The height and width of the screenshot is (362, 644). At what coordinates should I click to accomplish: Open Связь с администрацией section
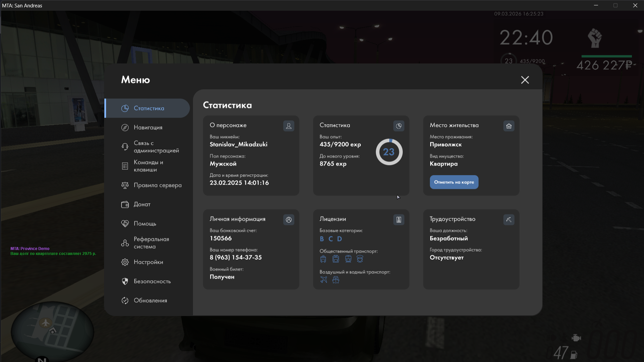pos(156,147)
